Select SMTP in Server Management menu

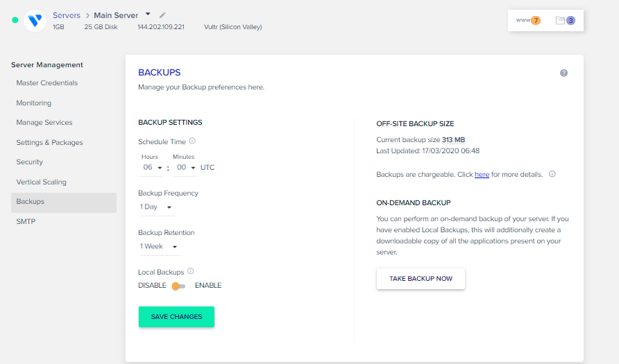click(x=26, y=222)
